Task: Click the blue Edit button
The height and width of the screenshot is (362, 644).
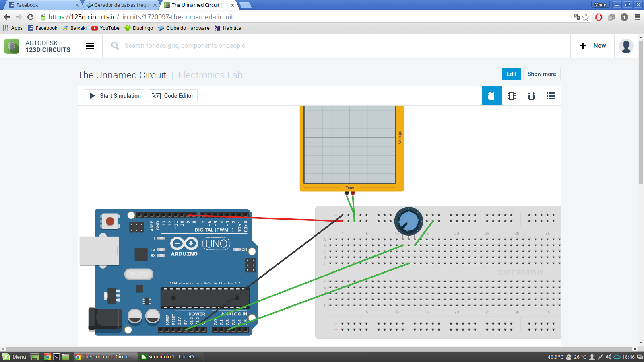Action: (x=512, y=74)
